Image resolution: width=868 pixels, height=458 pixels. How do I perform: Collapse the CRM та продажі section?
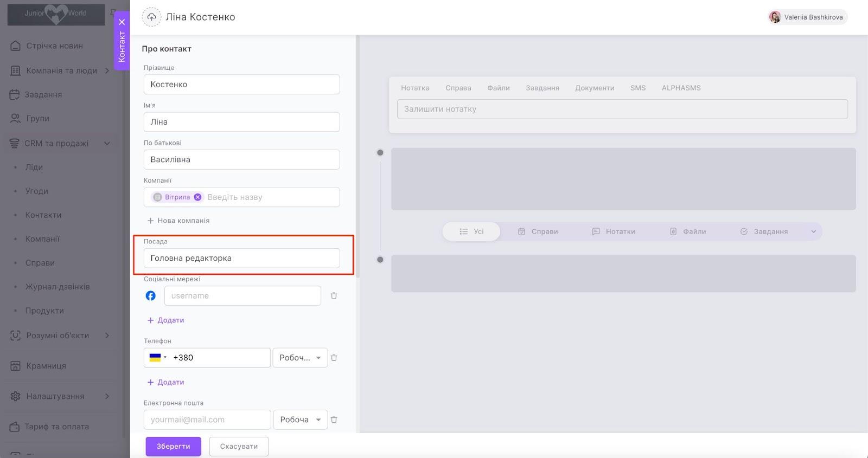(x=107, y=144)
